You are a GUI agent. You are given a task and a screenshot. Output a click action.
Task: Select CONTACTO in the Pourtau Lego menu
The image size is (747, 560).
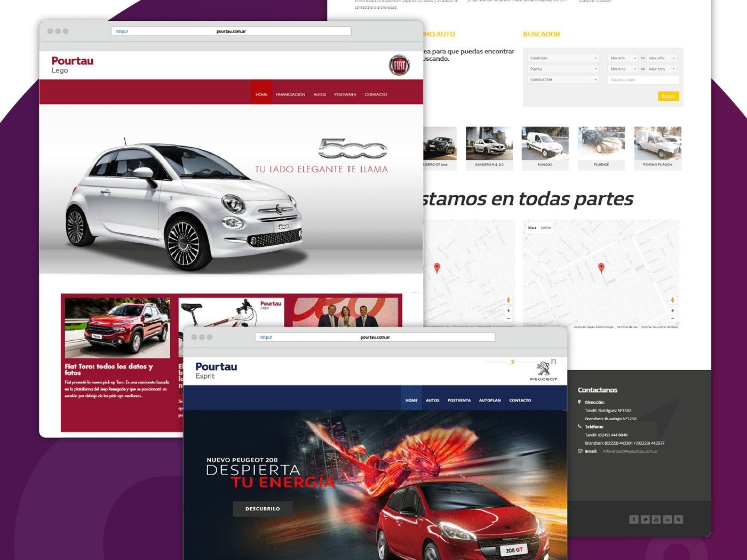click(376, 94)
